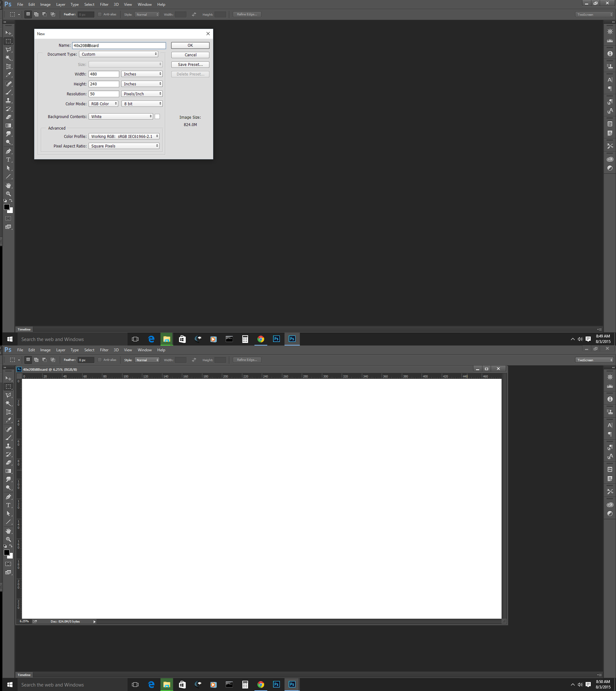This screenshot has height=691, width=616.
Task: Expand the Color Mode dropdown
Action: coord(104,104)
